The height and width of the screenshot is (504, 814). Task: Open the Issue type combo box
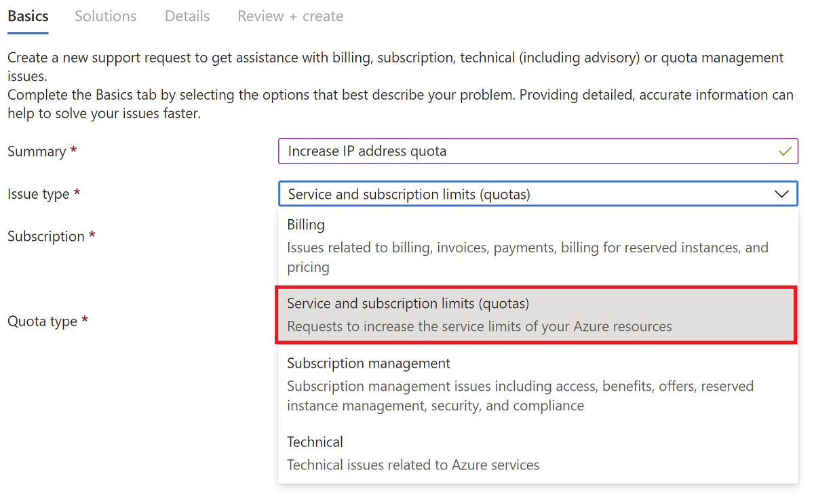tap(529, 194)
